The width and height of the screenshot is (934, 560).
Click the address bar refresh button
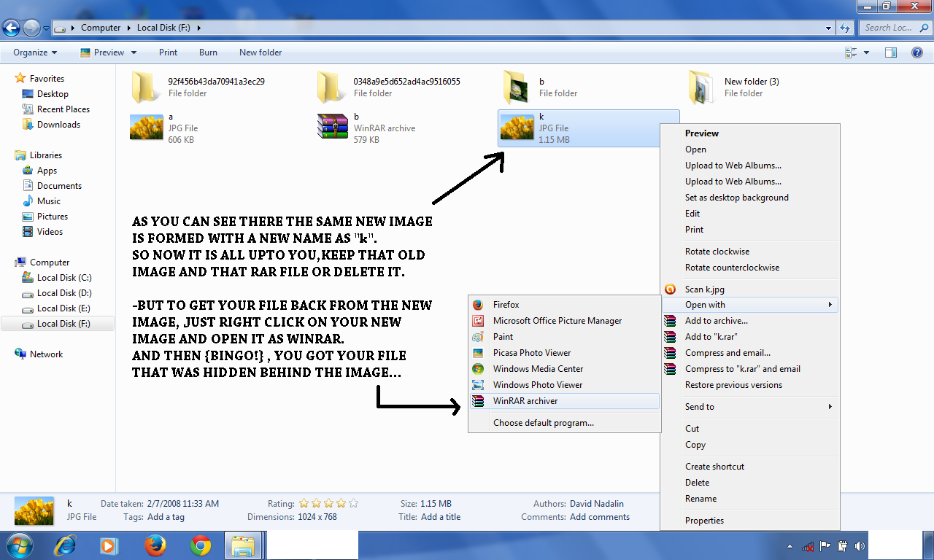tap(846, 28)
